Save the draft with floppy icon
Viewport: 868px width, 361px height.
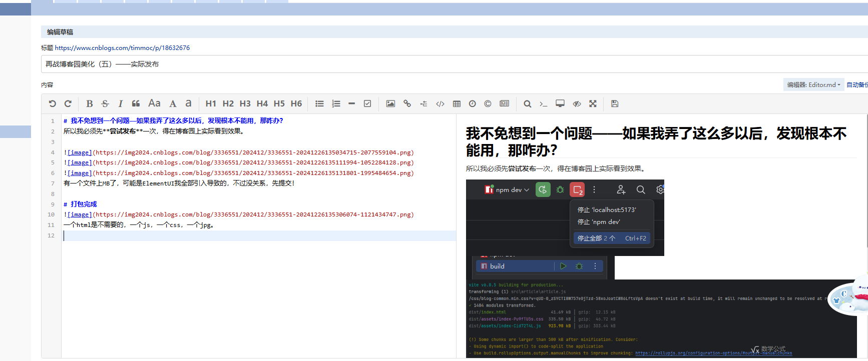(615, 103)
